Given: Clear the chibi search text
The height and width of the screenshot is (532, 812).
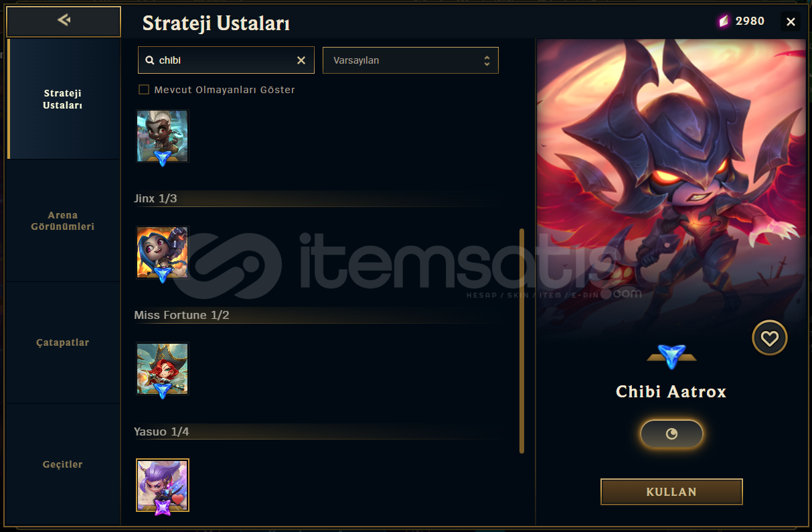Looking at the screenshot, I should tap(301, 60).
